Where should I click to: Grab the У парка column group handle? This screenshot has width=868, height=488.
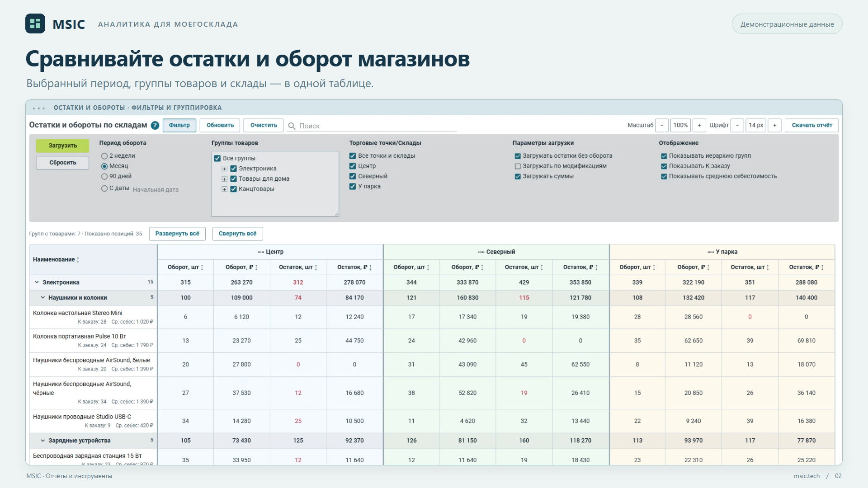(711, 252)
